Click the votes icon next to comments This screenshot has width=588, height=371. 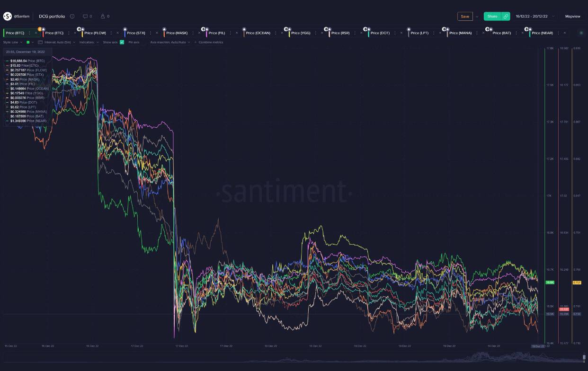[103, 17]
